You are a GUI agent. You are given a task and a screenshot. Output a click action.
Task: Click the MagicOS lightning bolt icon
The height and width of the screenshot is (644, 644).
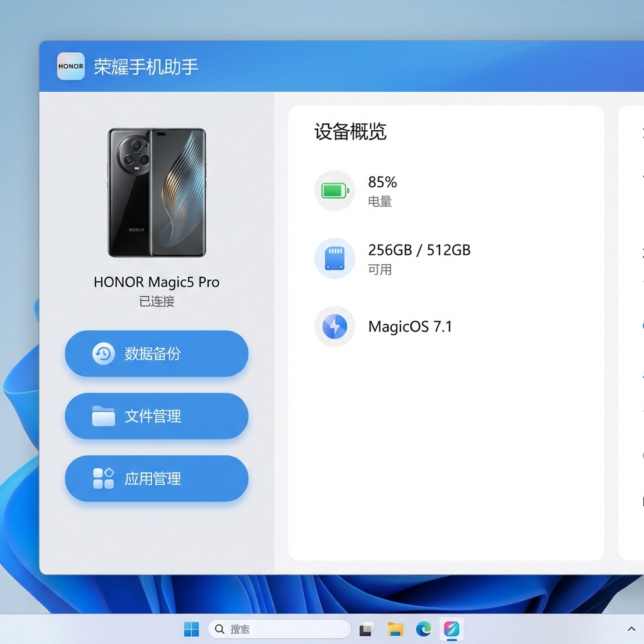click(x=335, y=326)
